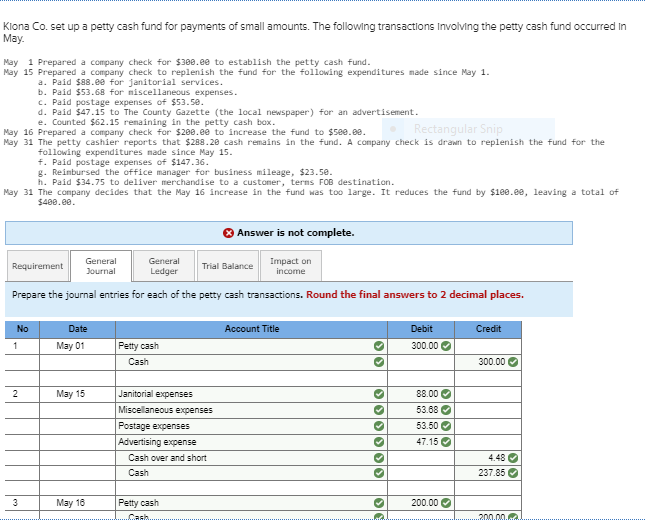This screenshot has width=645, height=522.
Task: Select the May 01 Petty cash account field
Action: [x=251, y=346]
